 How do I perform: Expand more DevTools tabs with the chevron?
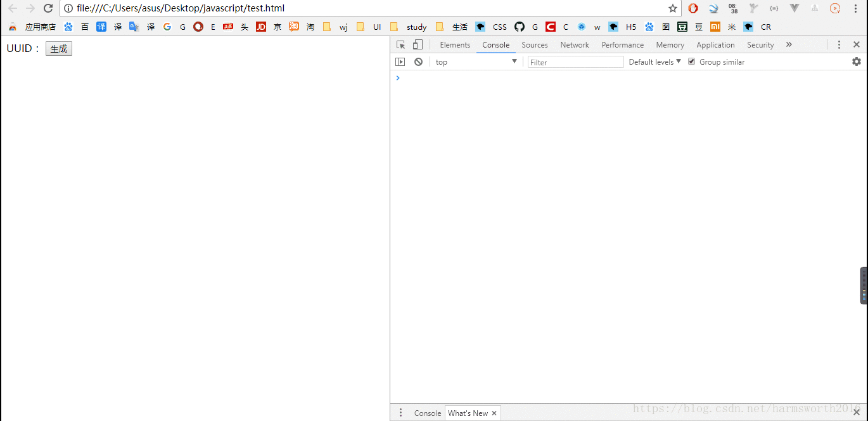[x=789, y=44]
